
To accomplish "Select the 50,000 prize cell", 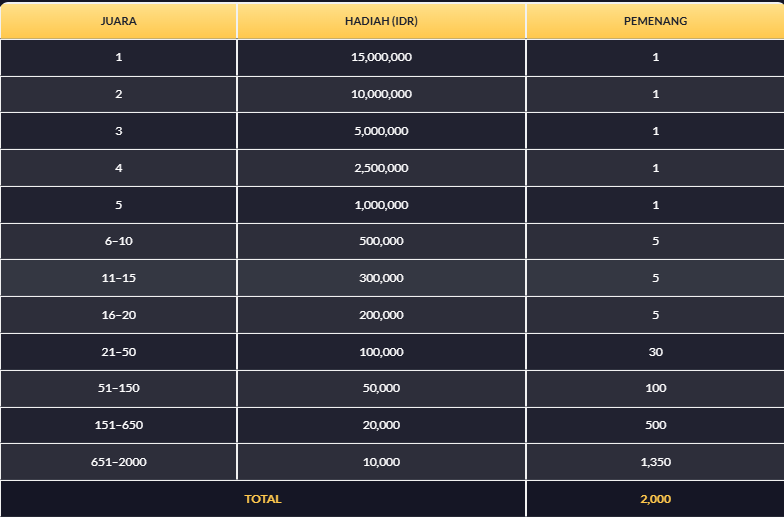I will [x=381, y=388].
